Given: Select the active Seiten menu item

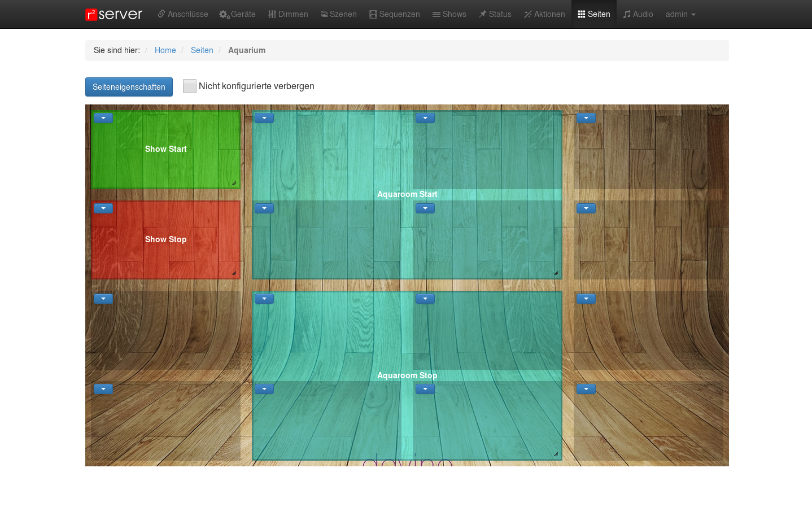Looking at the screenshot, I should (594, 14).
